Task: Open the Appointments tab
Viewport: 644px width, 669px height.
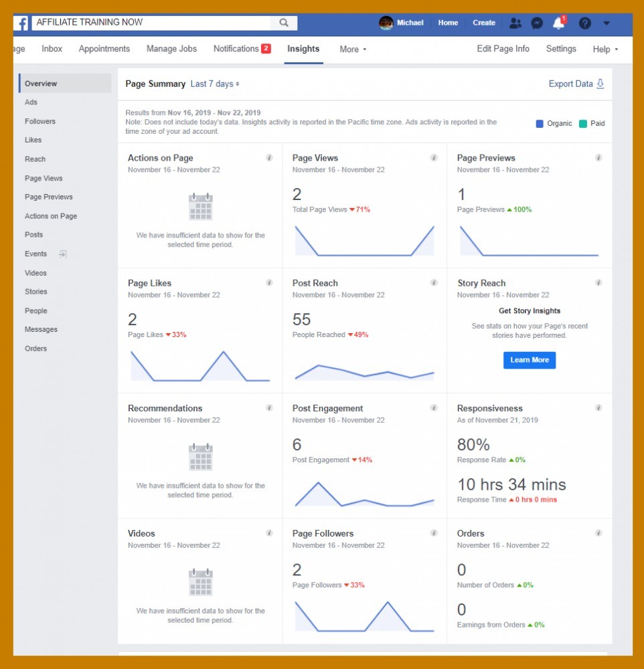Action: click(104, 49)
